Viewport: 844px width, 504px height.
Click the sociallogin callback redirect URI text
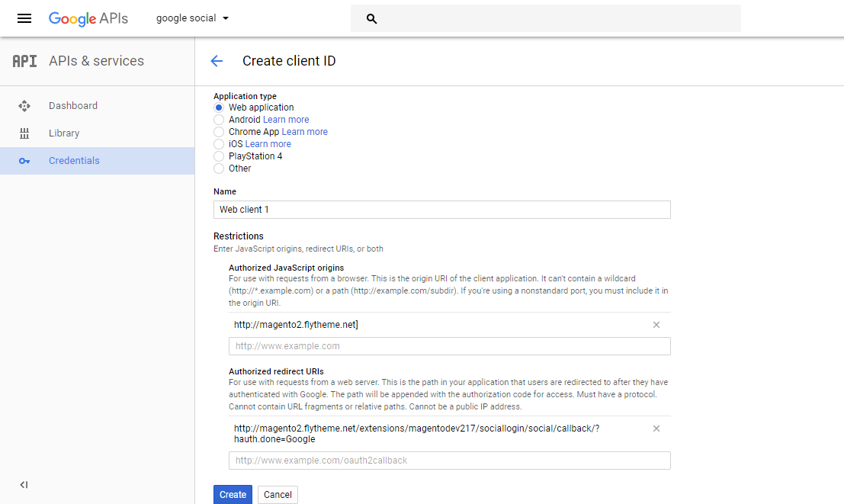pos(416,434)
